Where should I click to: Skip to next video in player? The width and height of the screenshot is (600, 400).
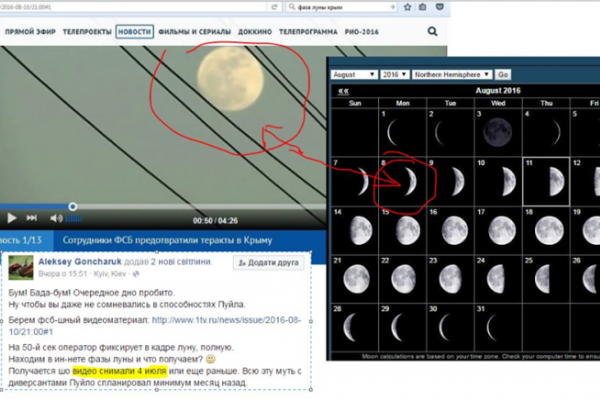(33, 217)
